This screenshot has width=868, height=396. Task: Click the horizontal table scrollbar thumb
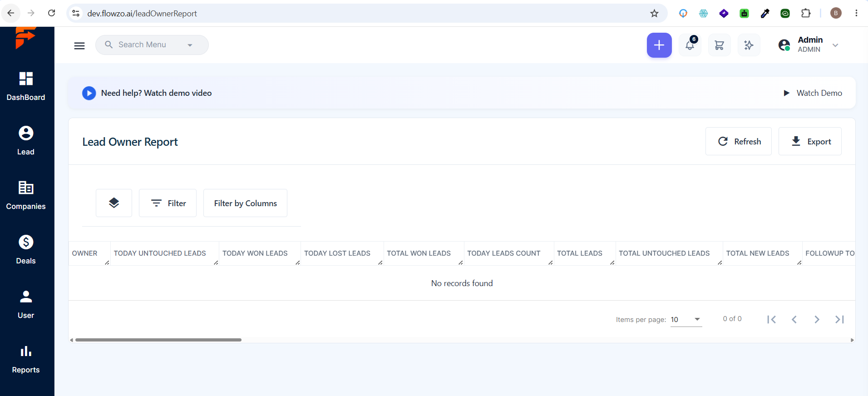click(158, 340)
